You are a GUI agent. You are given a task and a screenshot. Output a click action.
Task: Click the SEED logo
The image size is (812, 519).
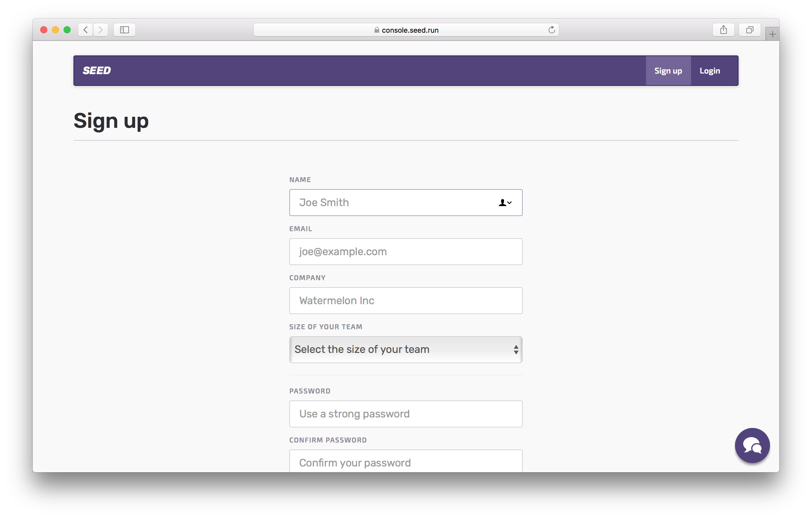(x=97, y=71)
